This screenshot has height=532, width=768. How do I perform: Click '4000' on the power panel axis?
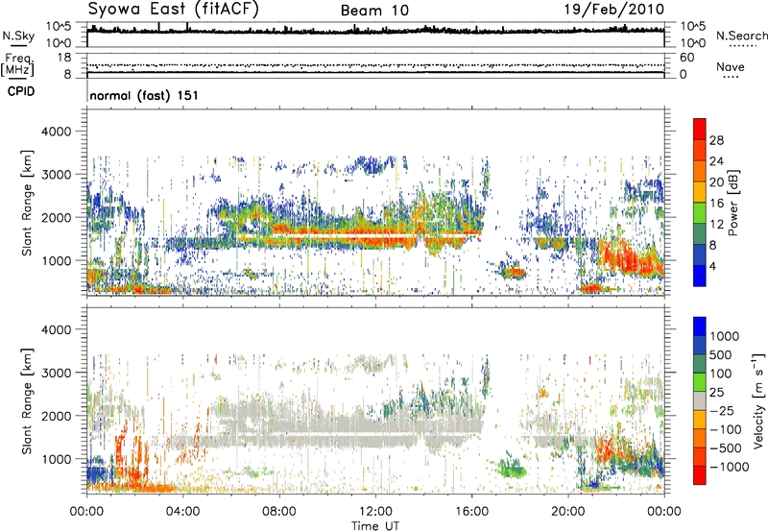tap(57, 132)
